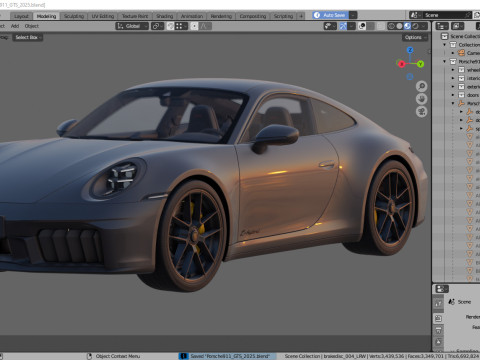Open the Render properties tab
Image resolution: width=480 pixels, height=360 pixels.
point(438,319)
